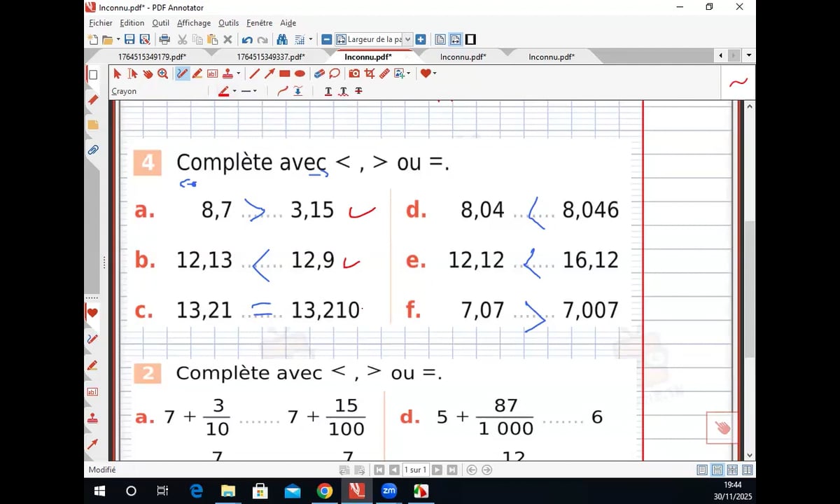
Task: Switch to the 1764515349337.pdf tab
Action: 270,57
